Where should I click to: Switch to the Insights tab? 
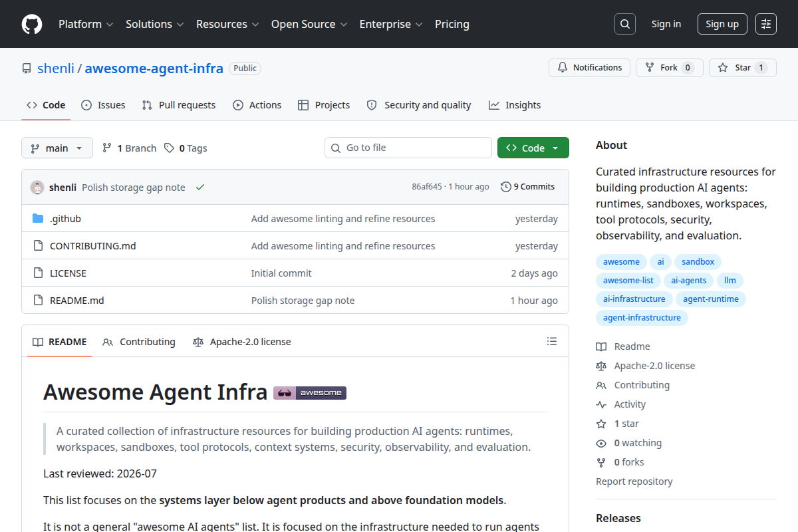pyautogui.click(x=515, y=105)
